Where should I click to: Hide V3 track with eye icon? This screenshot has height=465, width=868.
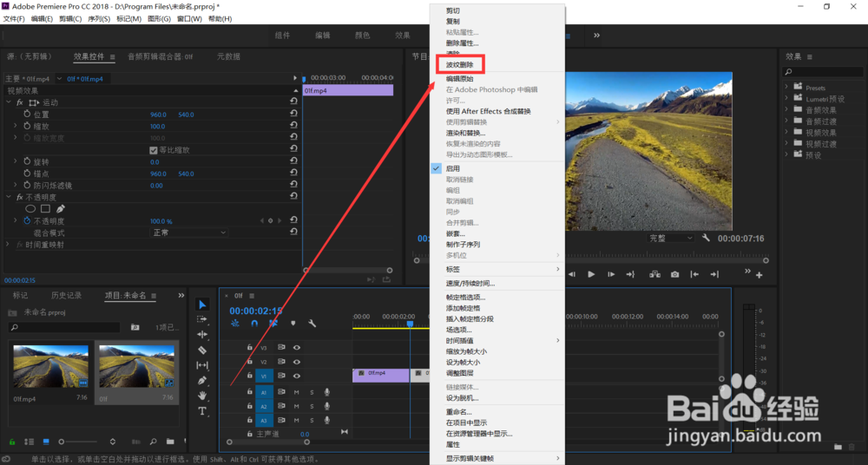point(297,348)
